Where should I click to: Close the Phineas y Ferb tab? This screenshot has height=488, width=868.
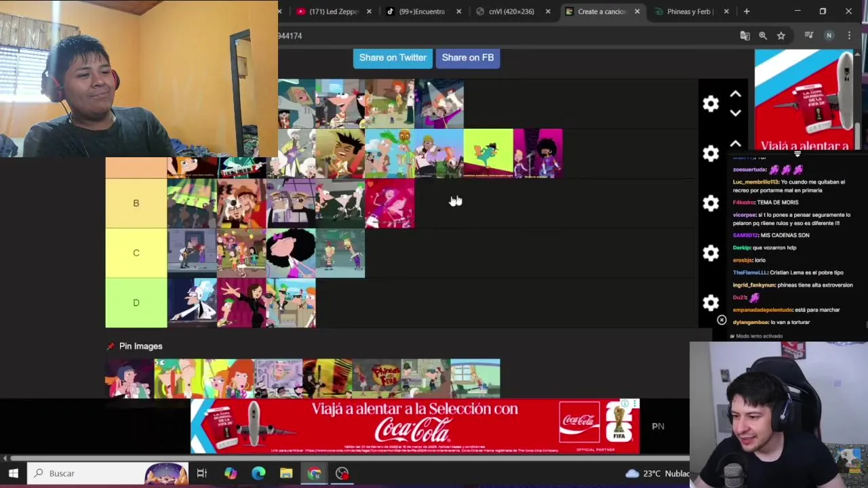coord(726,12)
